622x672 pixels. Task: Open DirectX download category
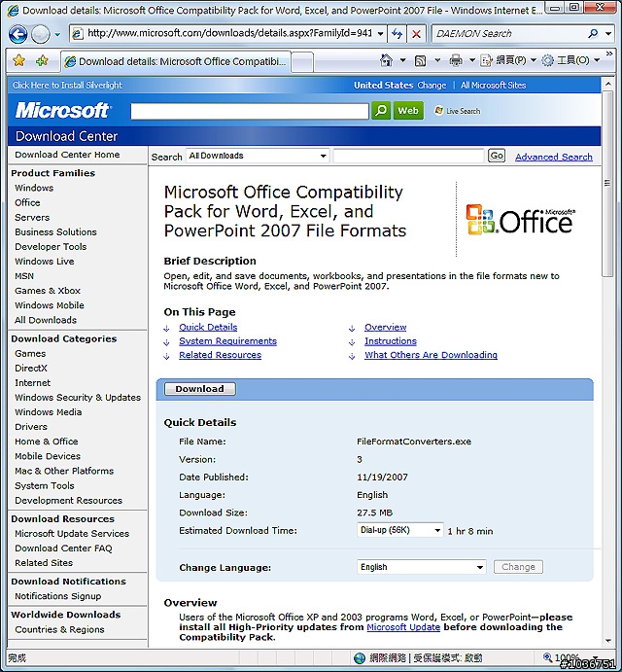point(31,369)
